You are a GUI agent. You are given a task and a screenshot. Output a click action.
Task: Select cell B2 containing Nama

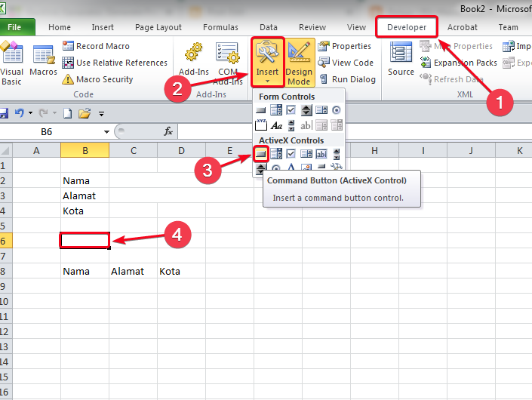(85, 180)
